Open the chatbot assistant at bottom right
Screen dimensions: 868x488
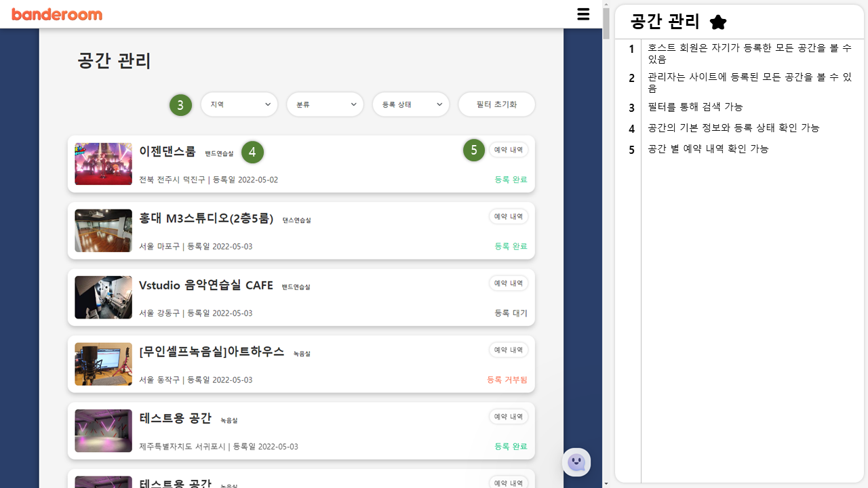576,462
